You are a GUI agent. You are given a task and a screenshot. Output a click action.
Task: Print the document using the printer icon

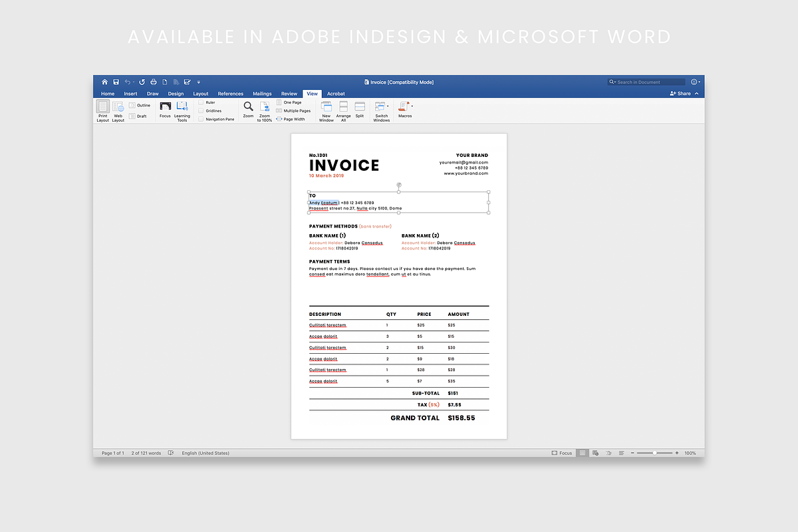[154, 82]
